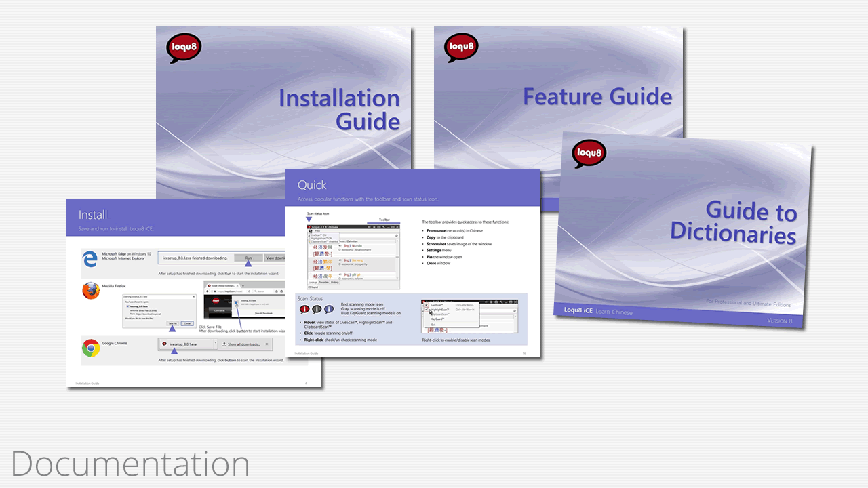Switch to Favorites tab in Loqu8 window

tap(324, 282)
